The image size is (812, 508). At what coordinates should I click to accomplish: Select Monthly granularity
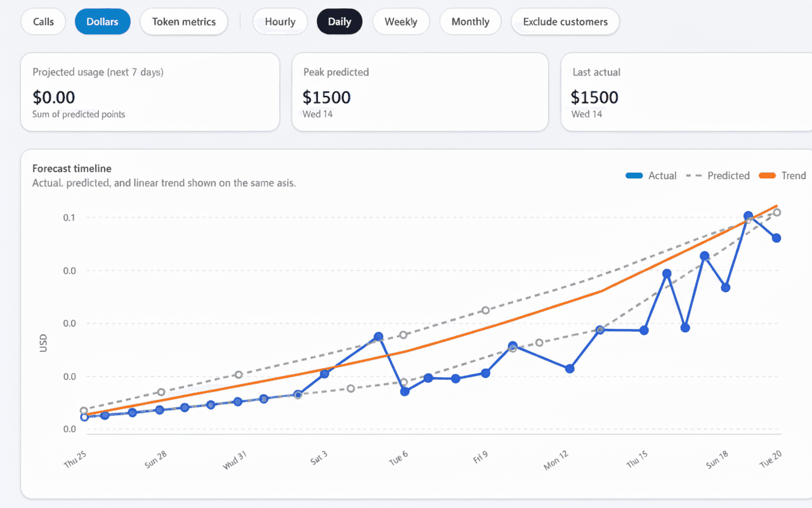[470, 21]
